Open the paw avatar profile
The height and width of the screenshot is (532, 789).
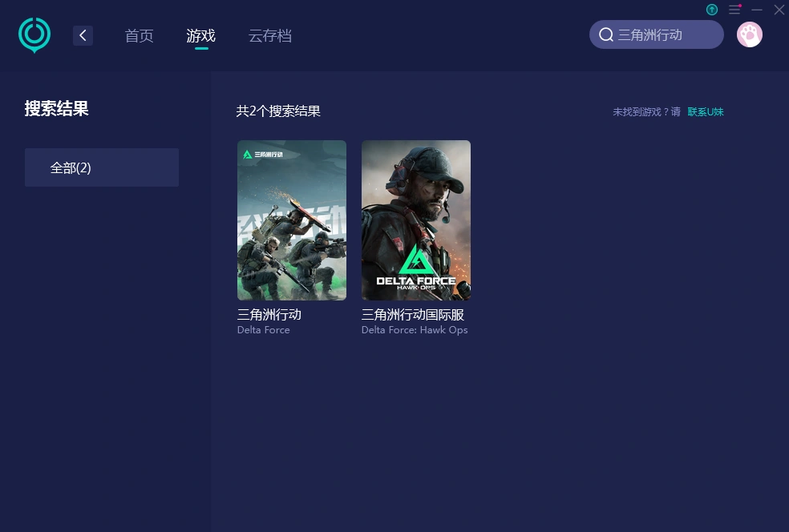pyautogui.click(x=749, y=34)
